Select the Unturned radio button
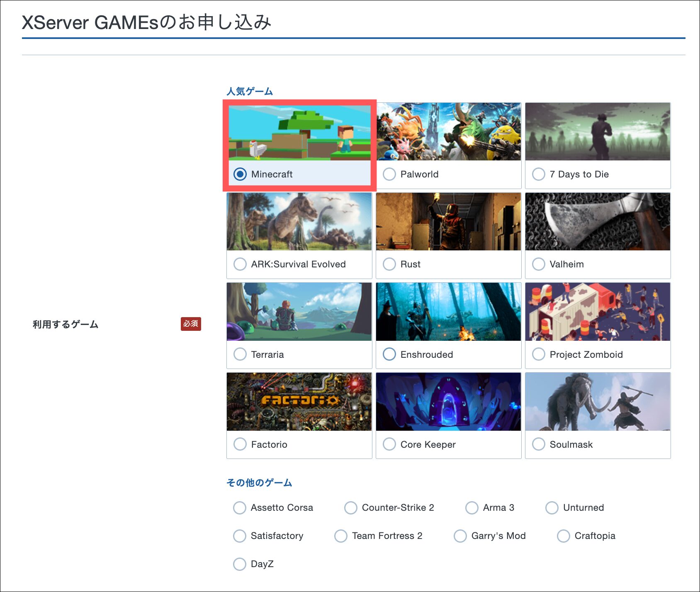The height and width of the screenshot is (592, 700). click(x=552, y=508)
